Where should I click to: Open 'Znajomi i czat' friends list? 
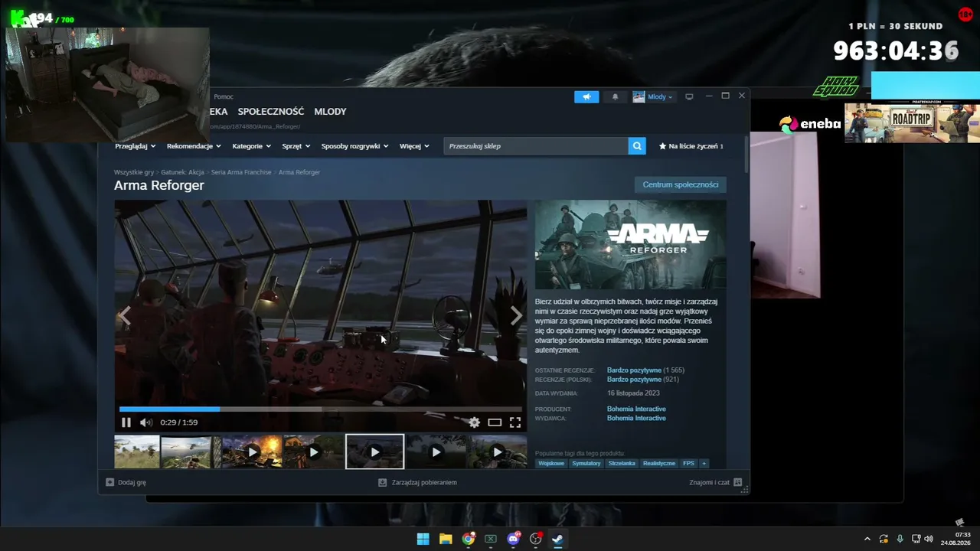[715, 483]
